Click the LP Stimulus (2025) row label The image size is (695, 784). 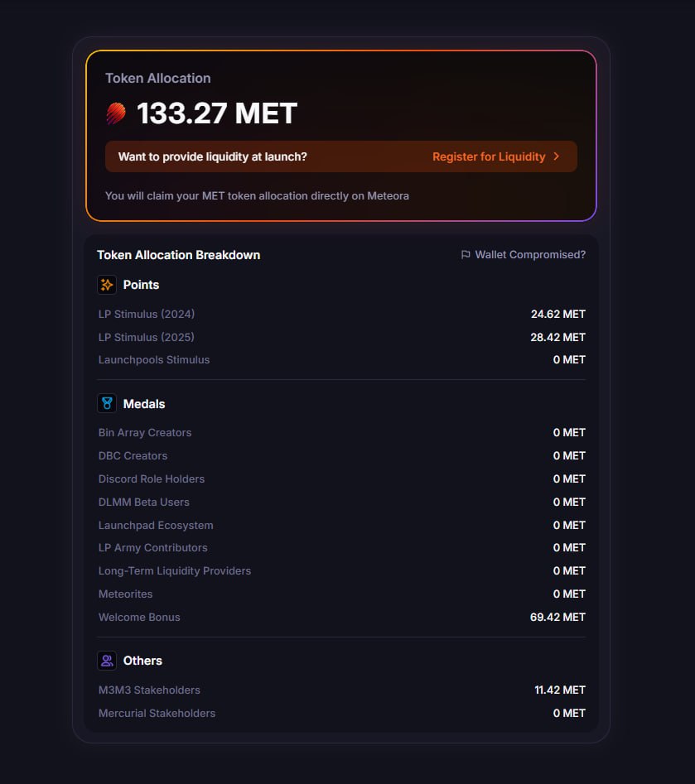click(147, 338)
